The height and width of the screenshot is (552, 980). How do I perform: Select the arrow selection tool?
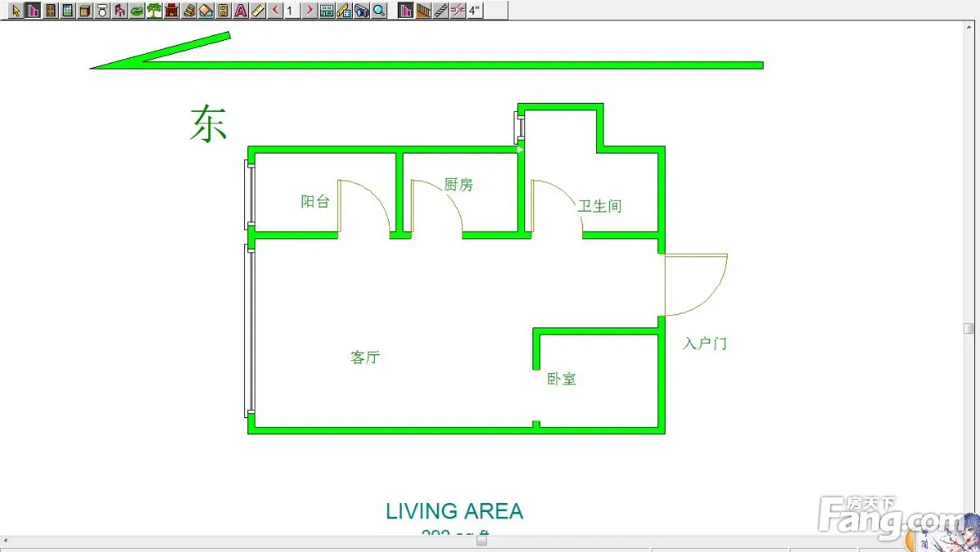click(16, 11)
